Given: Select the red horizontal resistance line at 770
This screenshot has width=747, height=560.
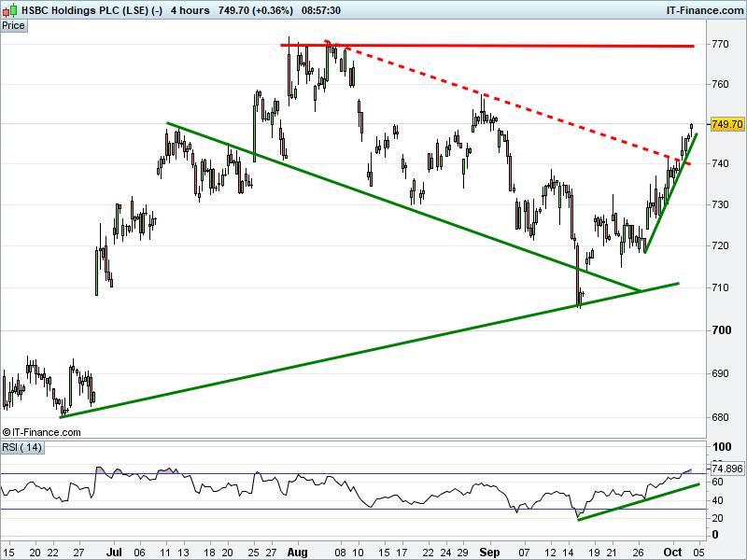Looking at the screenshot, I should (486, 46).
